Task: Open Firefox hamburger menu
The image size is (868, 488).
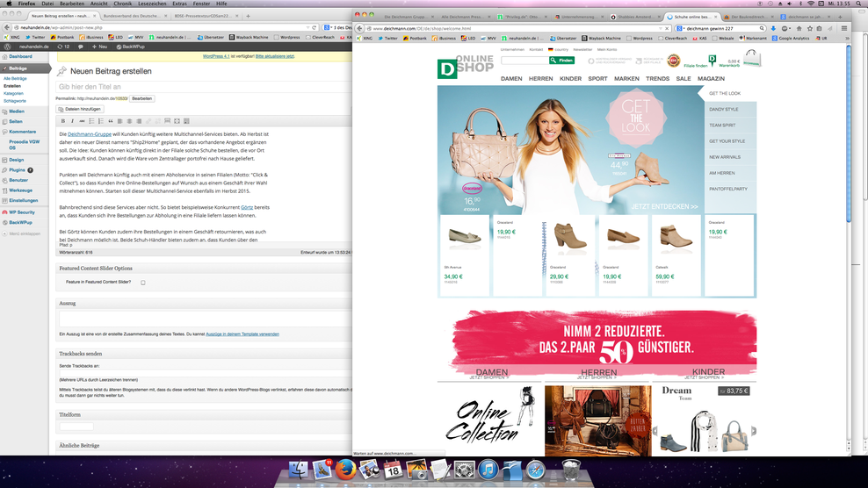Action: click(843, 28)
